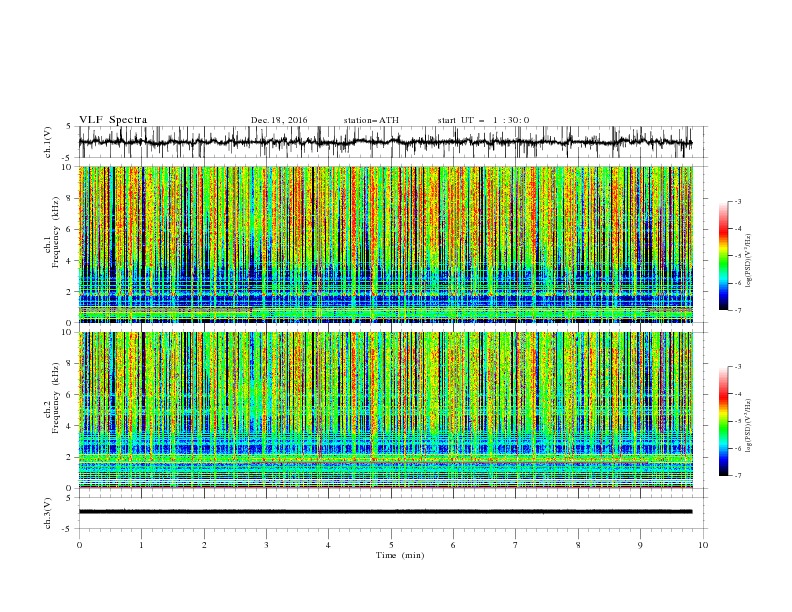
Task: Click the "ch.1(V)" vertical axis label
Action: click(48, 142)
